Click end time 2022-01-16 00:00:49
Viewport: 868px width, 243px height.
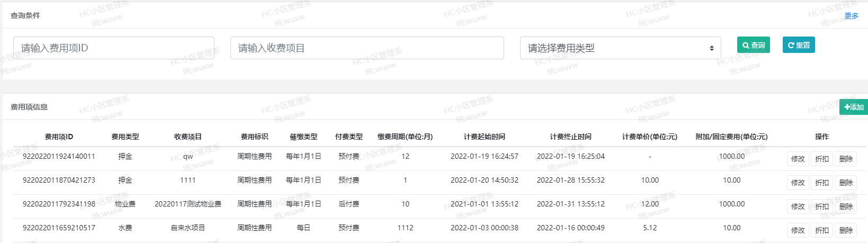[x=571, y=228]
